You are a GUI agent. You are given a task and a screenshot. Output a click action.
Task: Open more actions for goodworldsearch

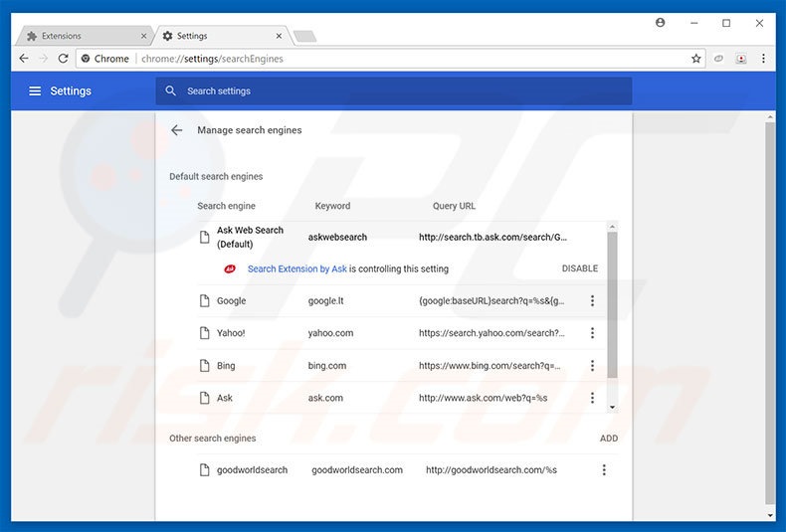coord(604,470)
